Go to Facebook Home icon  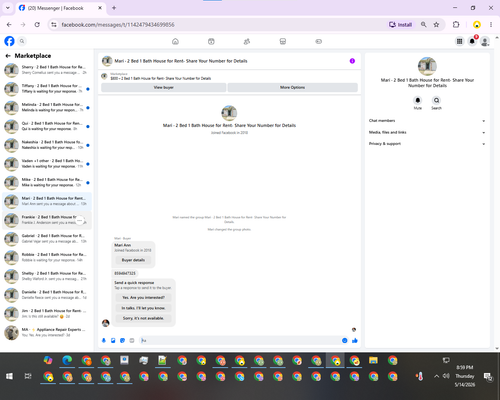tap(175, 41)
